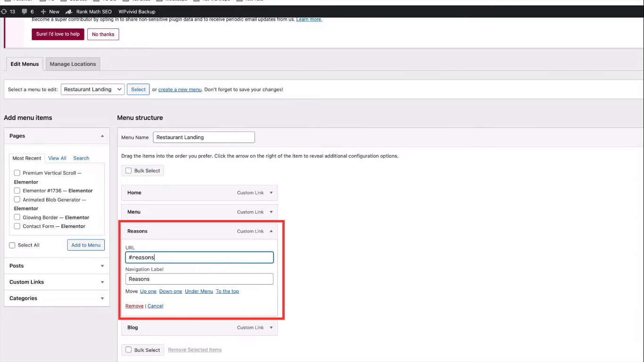Image resolution: width=644 pixels, height=362 pixels.
Task: Collapse the Reasons menu item
Action: 271,231
